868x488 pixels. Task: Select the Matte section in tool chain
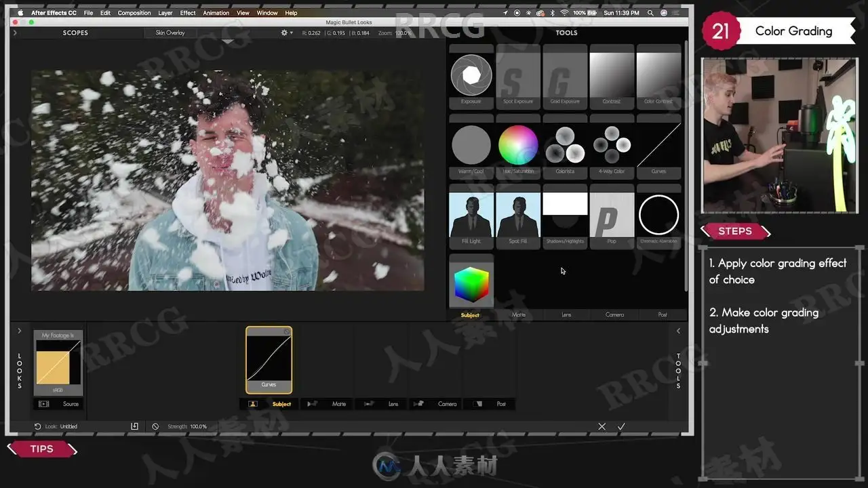(x=327, y=404)
